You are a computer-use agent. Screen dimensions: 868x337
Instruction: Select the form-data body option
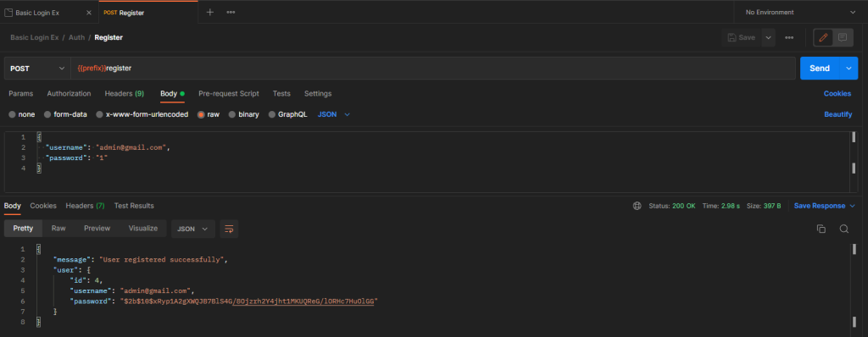pos(65,114)
